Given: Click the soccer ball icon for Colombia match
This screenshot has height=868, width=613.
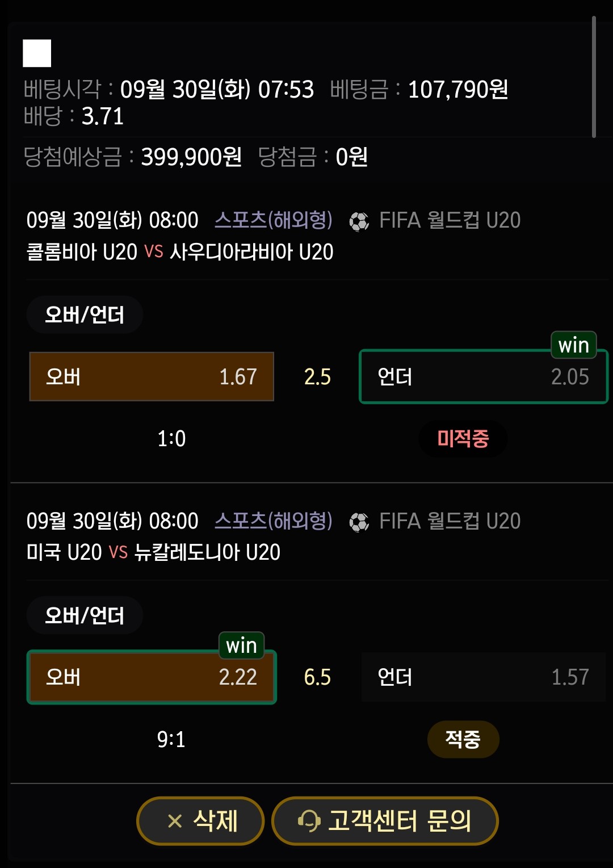Looking at the screenshot, I should click(x=359, y=221).
